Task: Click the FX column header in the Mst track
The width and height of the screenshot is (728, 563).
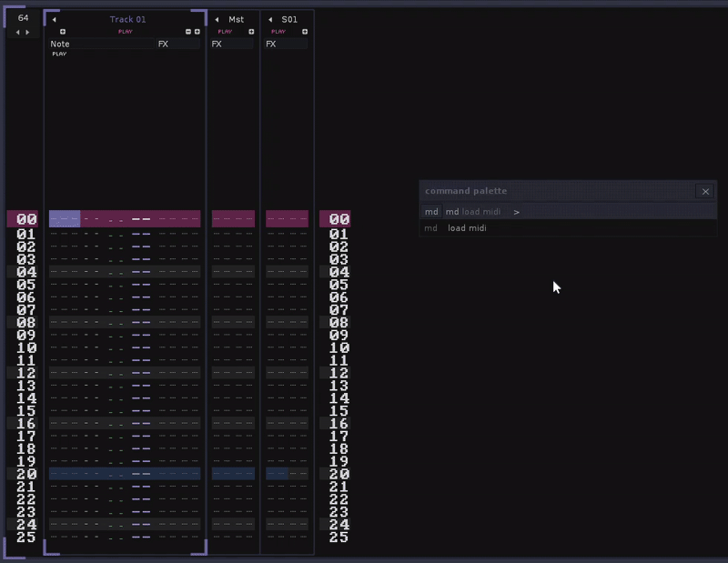Action: pyautogui.click(x=233, y=44)
